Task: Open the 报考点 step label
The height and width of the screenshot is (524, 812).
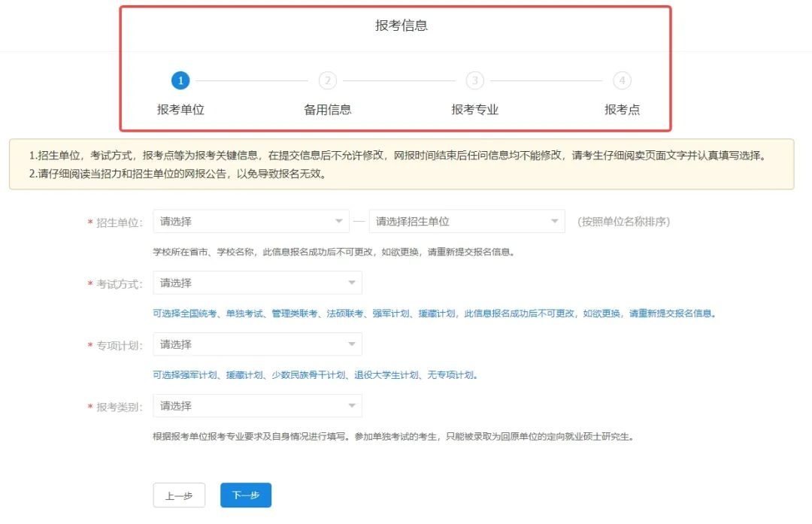Action: [x=622, y=109]
